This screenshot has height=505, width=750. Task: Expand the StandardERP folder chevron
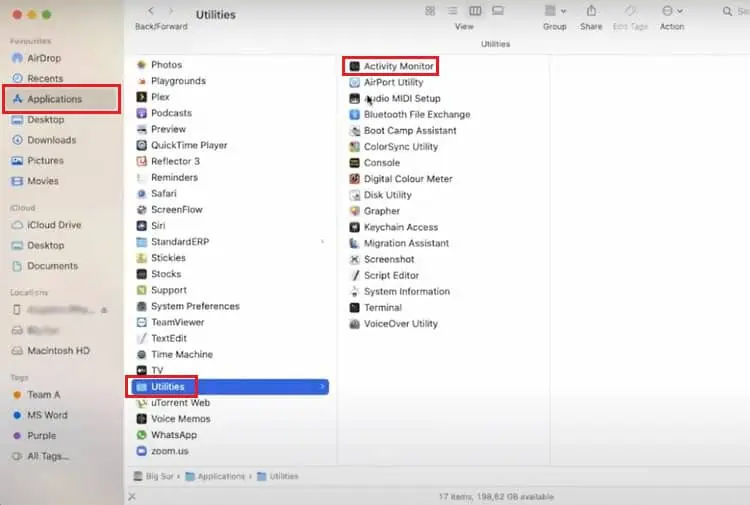322,242
